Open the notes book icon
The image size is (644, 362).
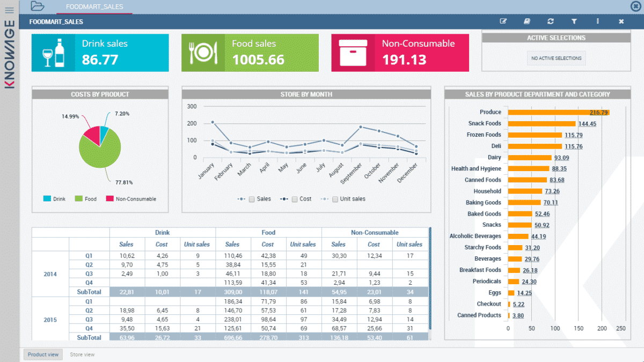(x=527, y=21)
